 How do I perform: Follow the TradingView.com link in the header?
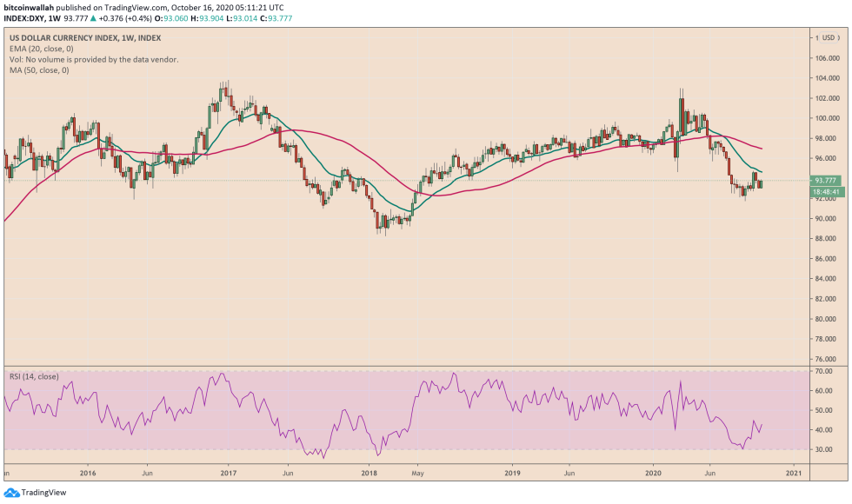(x=135, y=8)
